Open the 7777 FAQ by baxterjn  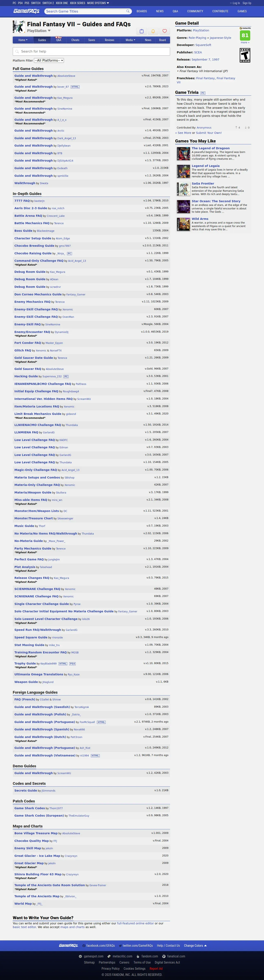[x=22, y=201]
